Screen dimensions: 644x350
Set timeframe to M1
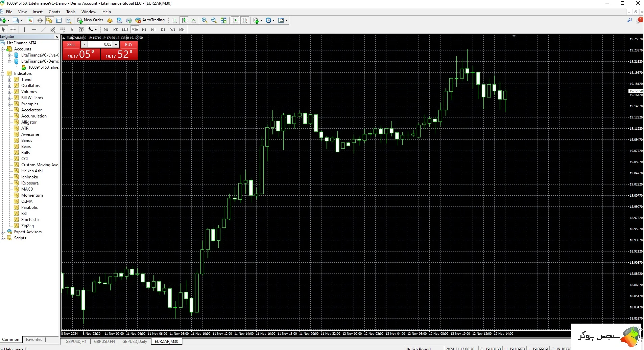pyautogui.click(x=106, y=29)
